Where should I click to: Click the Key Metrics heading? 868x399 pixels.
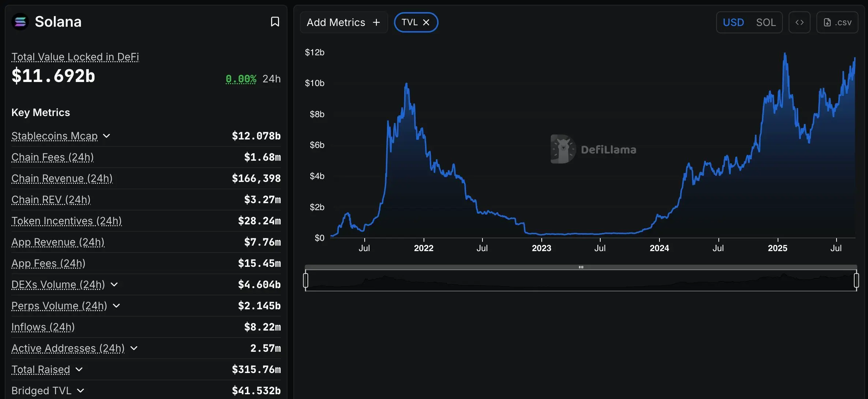pyautogui.click(x=41, y=112)
